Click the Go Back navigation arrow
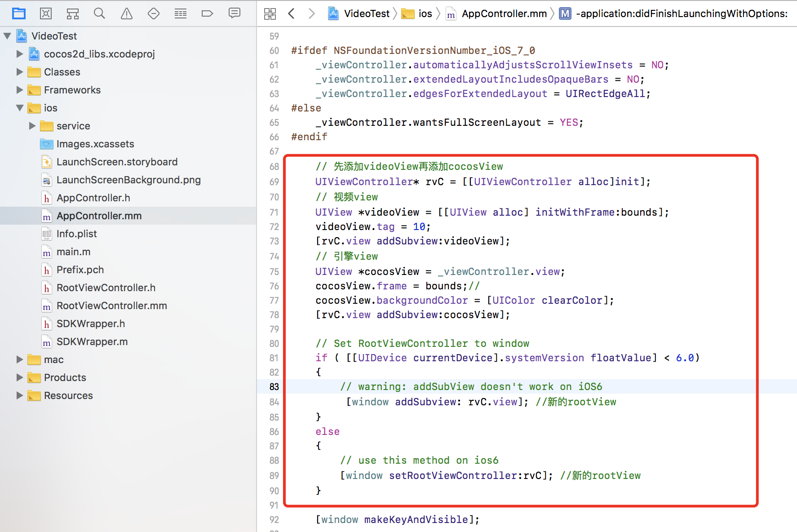797x532 pixels. pyautogui.click(x=291, y=13)
